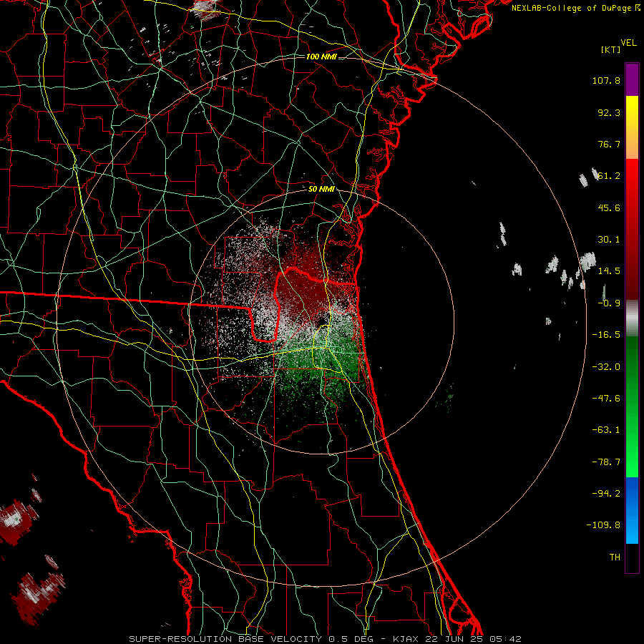Click the 50 NMI range ring label
644x644 pixels.
pos(321,189)
